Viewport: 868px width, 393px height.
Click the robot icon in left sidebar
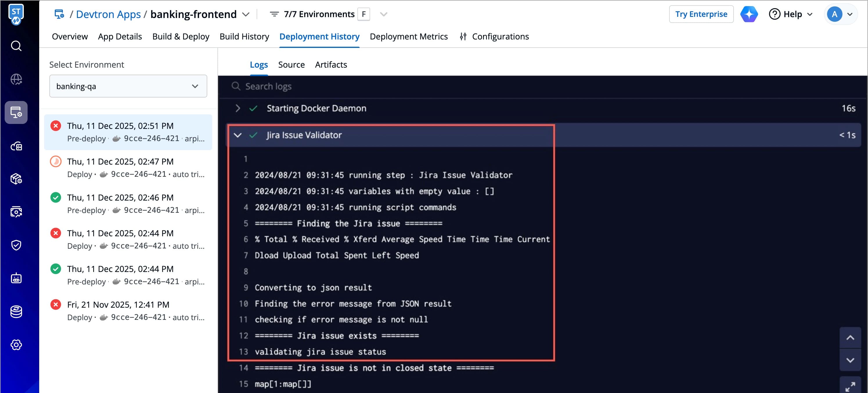coord(16,278)
